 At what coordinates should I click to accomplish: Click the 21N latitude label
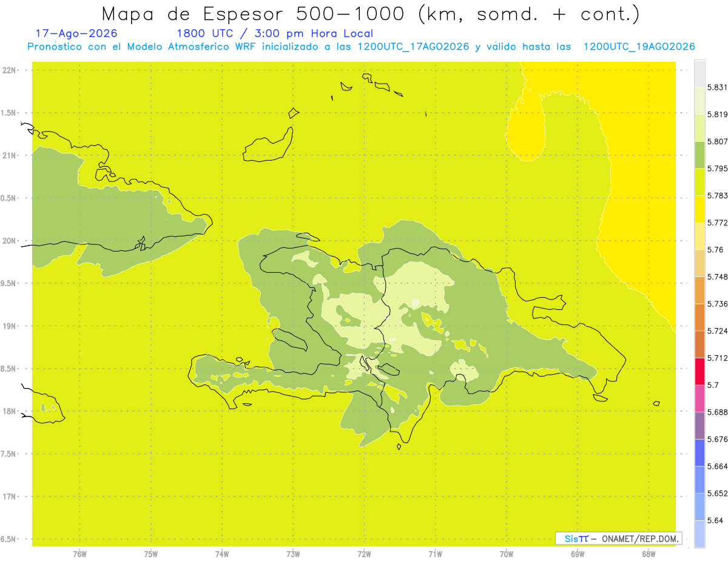9,155
